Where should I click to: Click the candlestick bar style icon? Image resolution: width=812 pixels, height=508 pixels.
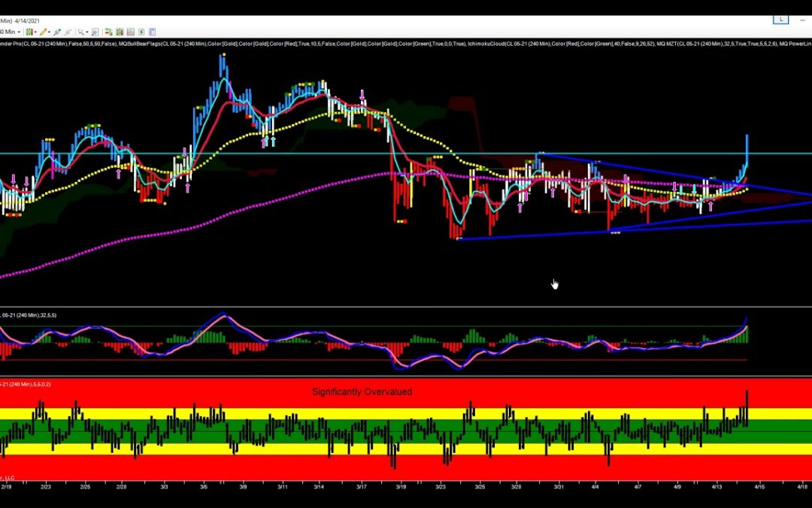point(30,32)
